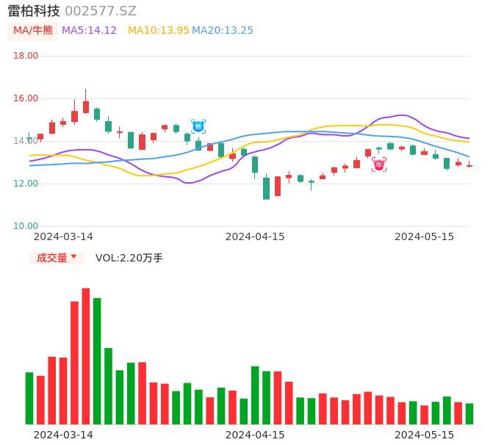Click the 2024-05-15 date on price chart axis
The image size is (504, 445).
pos(425,236)
